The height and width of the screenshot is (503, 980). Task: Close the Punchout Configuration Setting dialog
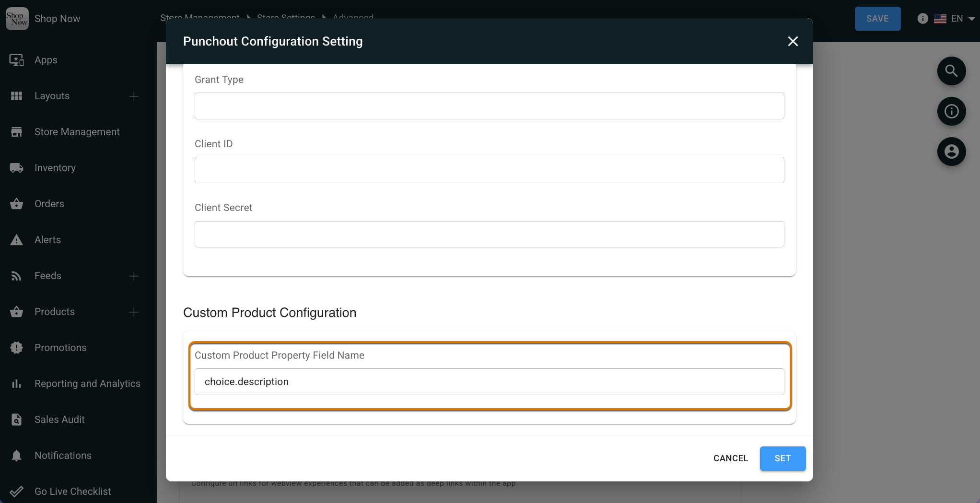pyautogui.click(x=793, y=41)
